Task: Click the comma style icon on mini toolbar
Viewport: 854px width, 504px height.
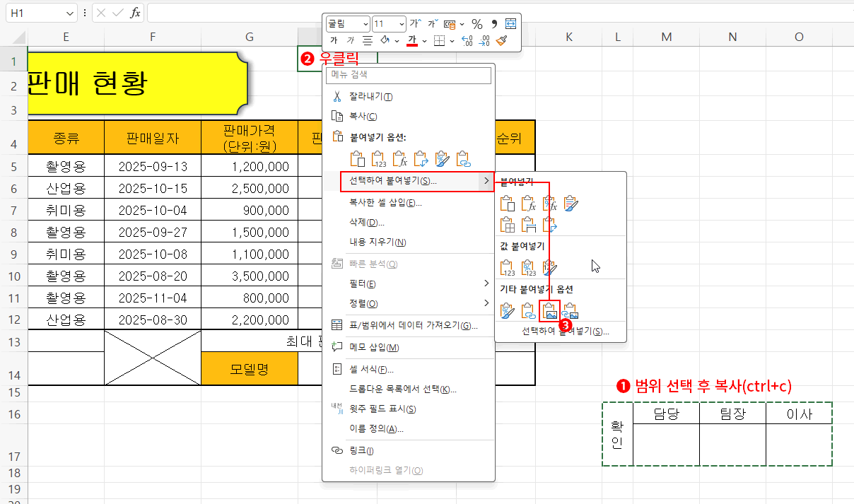Action: pos(495,24)
